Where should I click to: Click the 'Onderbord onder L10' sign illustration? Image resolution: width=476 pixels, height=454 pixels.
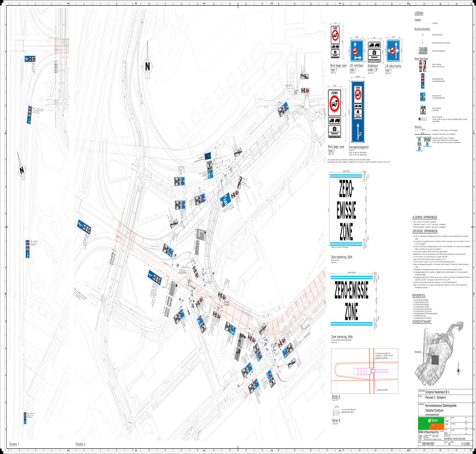(374, 51)
